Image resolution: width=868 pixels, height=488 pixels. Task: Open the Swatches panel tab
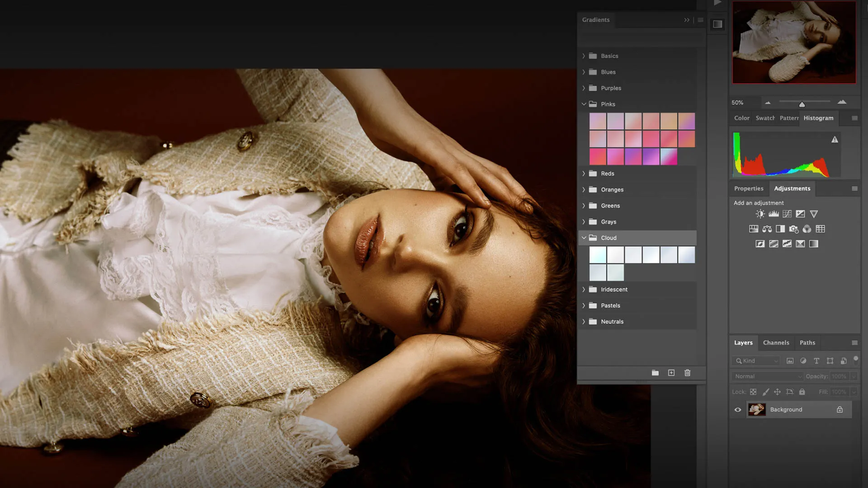tap(765, 118)
